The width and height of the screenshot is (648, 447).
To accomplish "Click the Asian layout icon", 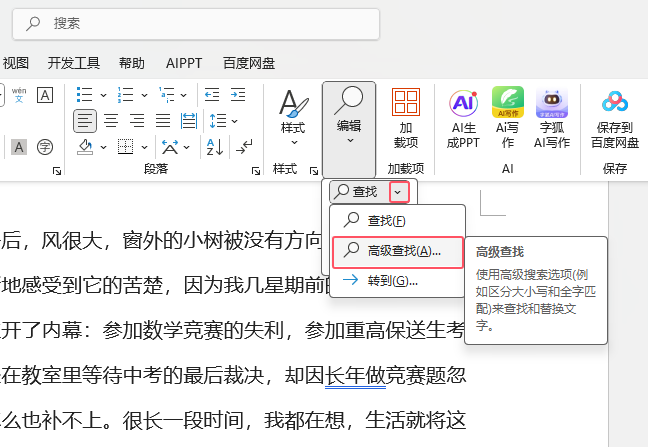I will [169, 147].
